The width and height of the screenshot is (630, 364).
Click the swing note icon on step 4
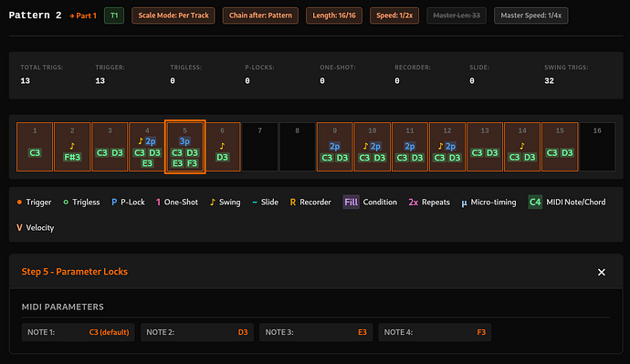141,140
